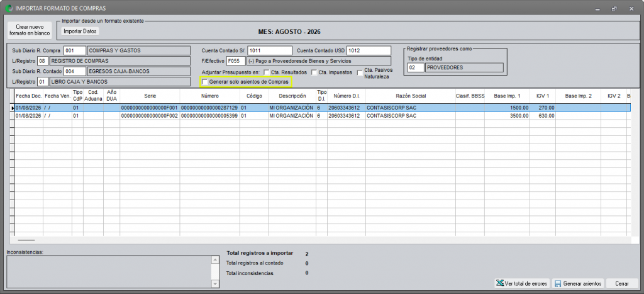Click the Pago a Proveedores description field

(319, 61)
